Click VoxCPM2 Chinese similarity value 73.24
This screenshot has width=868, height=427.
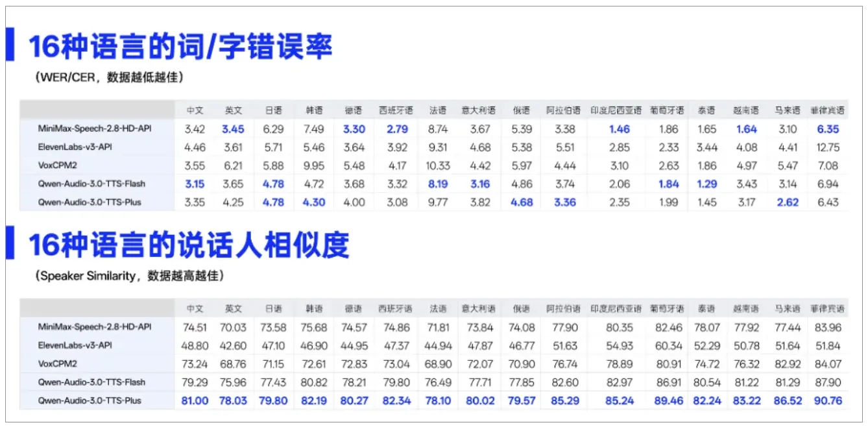(x=193, y=364)
